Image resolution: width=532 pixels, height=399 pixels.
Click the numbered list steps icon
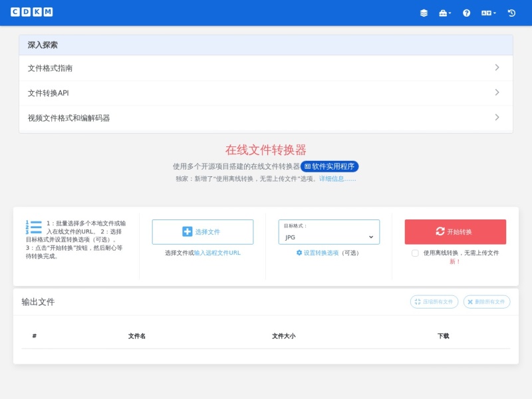tap(34, 227)
